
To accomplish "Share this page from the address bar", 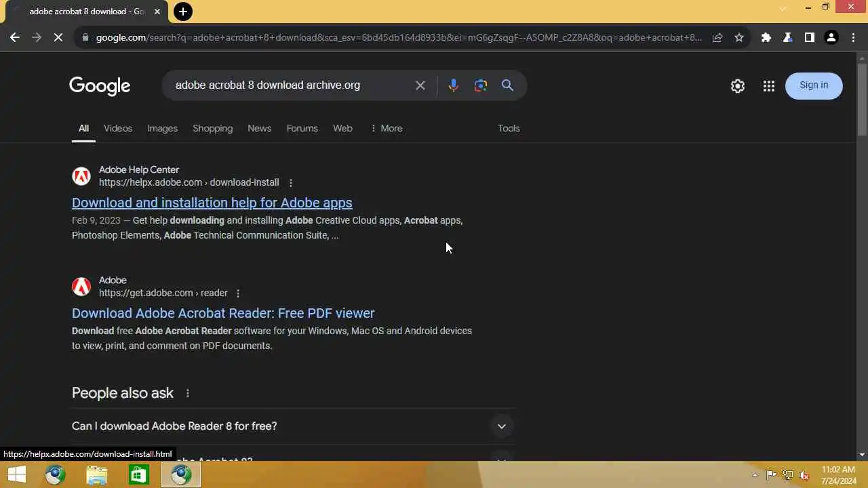I will pyautogui.click(x=717, y=38).
